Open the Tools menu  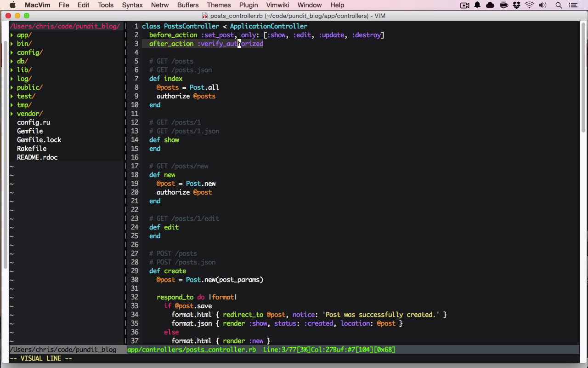click(x=105, y=5)
